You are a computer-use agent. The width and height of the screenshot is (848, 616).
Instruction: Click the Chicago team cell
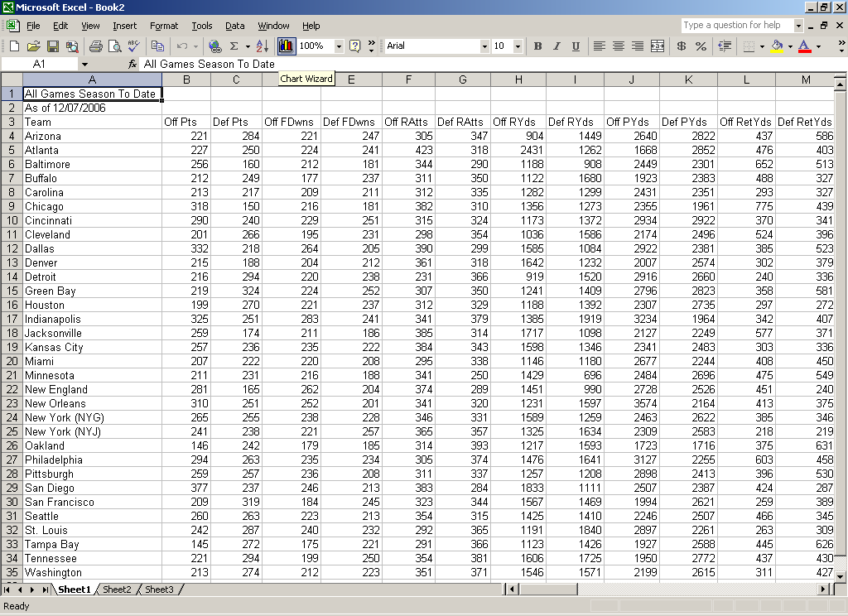coord(92,207)
